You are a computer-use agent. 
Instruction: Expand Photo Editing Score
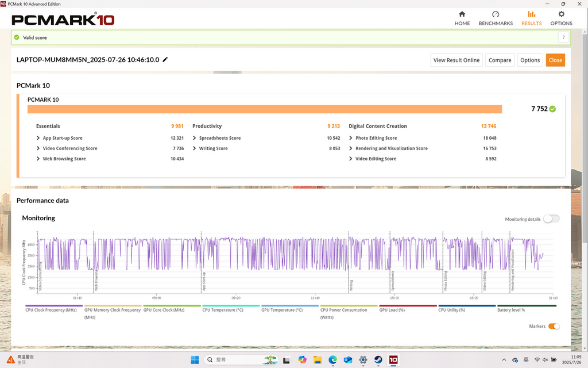click(351, 138)
